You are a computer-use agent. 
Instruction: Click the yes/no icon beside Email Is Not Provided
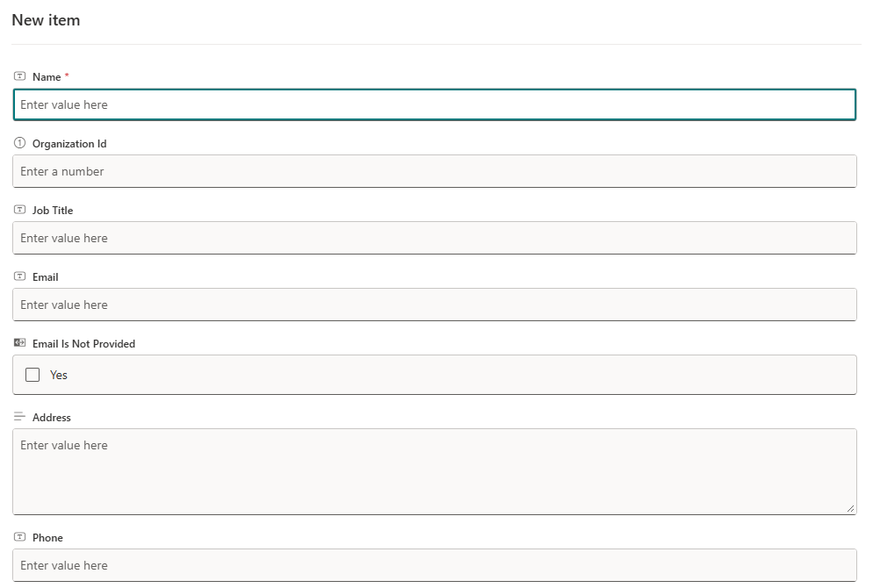[20, 343]
